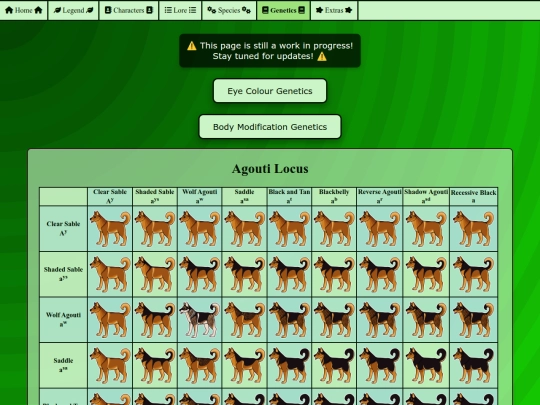Click the left house icon on Home tab
540x405 pixels.
click(9, 10)
